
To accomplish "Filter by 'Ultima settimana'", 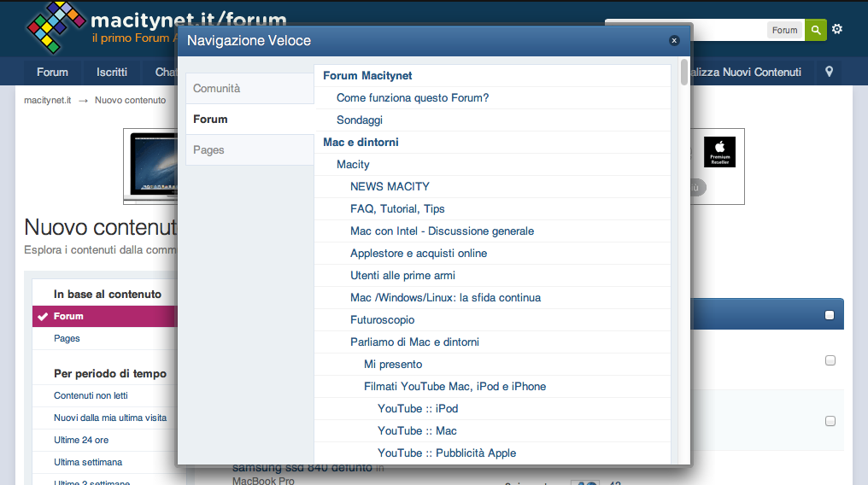I will [x=88, y=462].
